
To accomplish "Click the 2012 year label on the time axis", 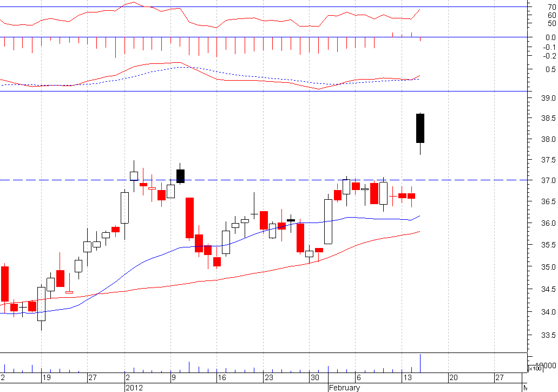I will [134, 388].
